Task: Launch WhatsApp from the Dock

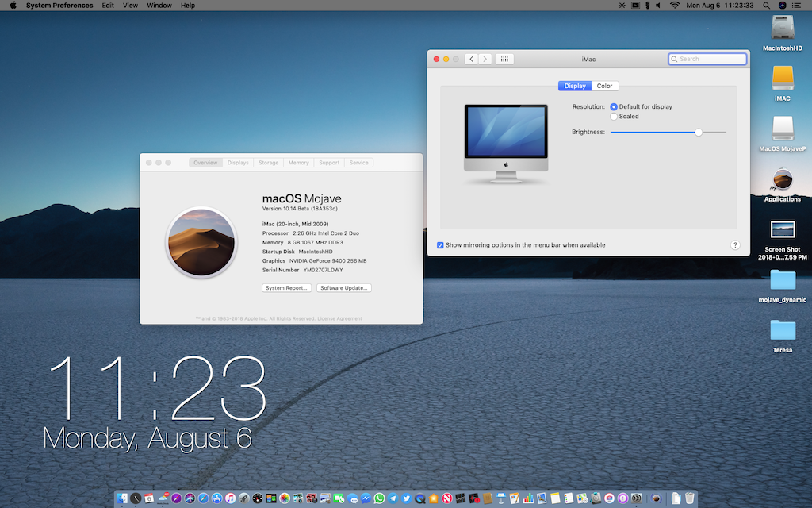Action: (379, 498)
